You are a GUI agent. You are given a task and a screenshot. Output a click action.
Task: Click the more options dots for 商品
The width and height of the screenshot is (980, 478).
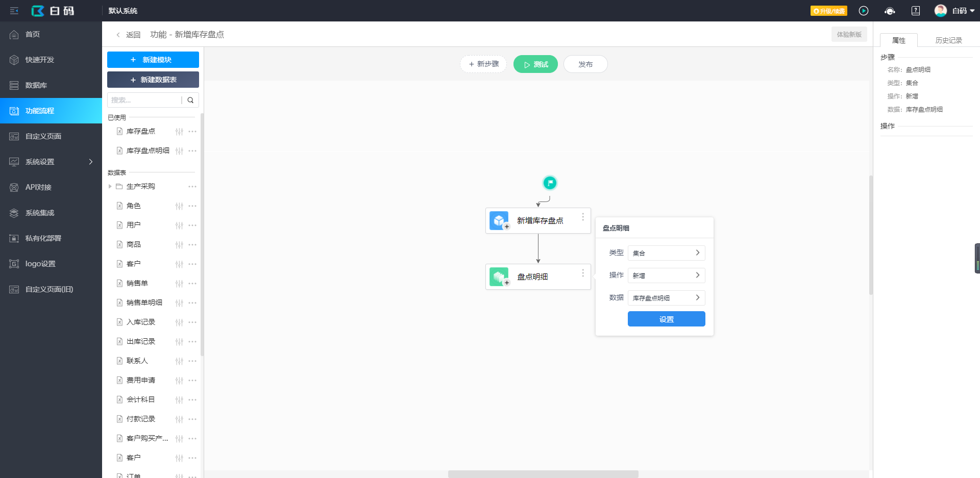[192, 245]
